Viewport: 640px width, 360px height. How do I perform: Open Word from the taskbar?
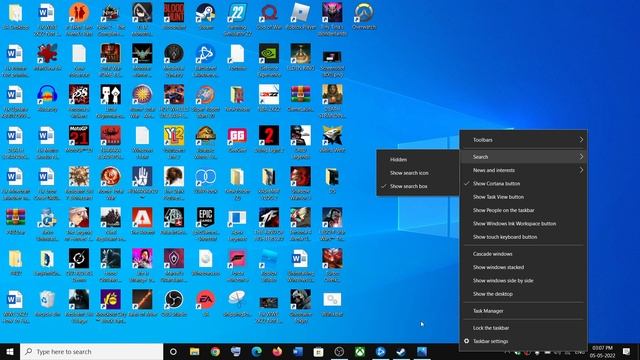(x=298, y=351)
